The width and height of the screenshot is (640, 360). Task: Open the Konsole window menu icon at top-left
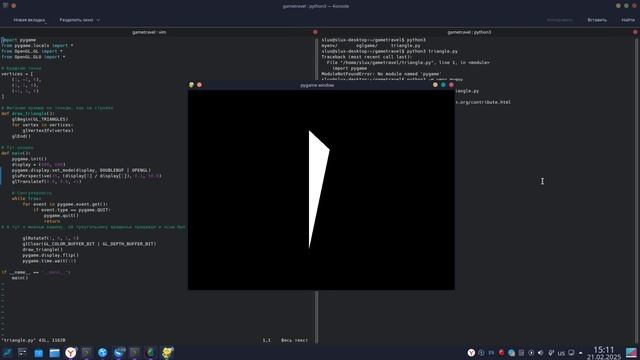tap(5, 6)
